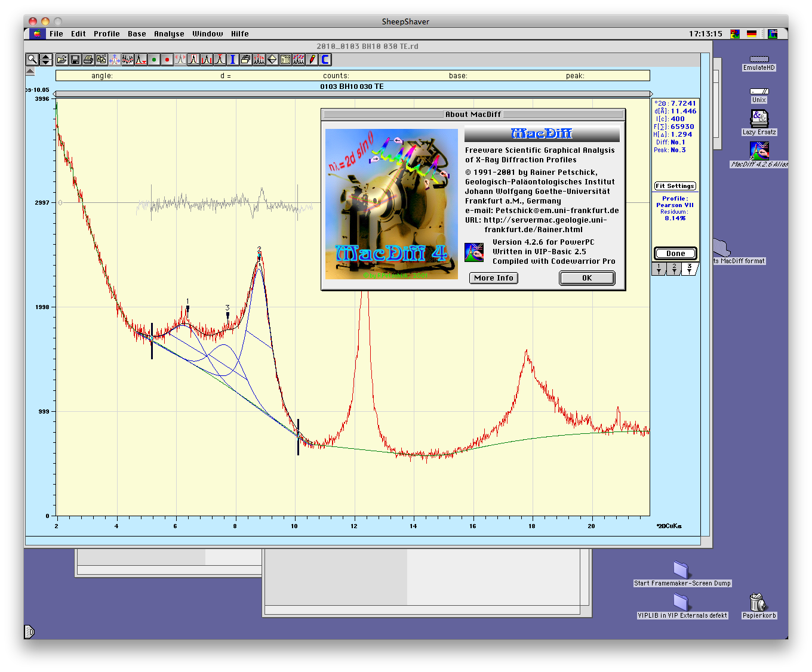Toggle the green dot toolbar button

[154, 60]
